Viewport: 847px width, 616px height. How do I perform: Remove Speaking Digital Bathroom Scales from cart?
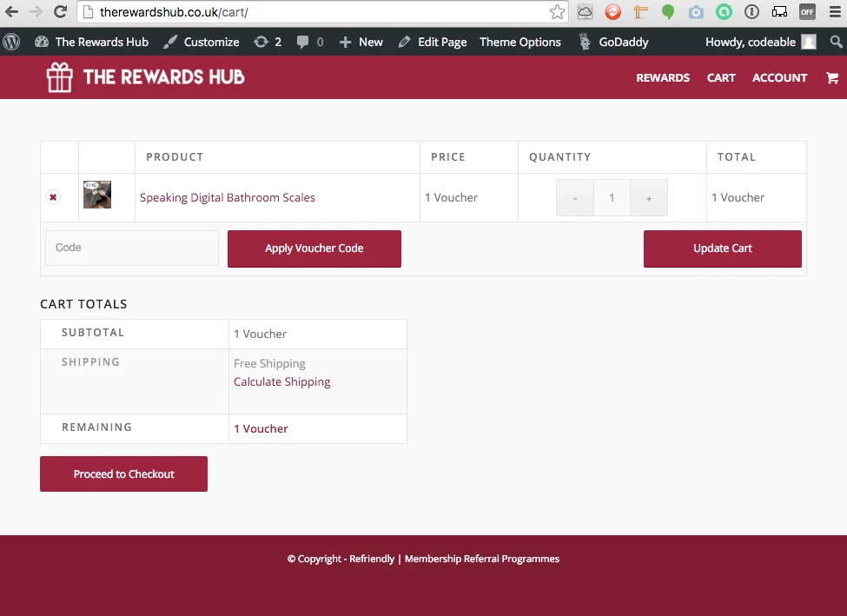53,198
